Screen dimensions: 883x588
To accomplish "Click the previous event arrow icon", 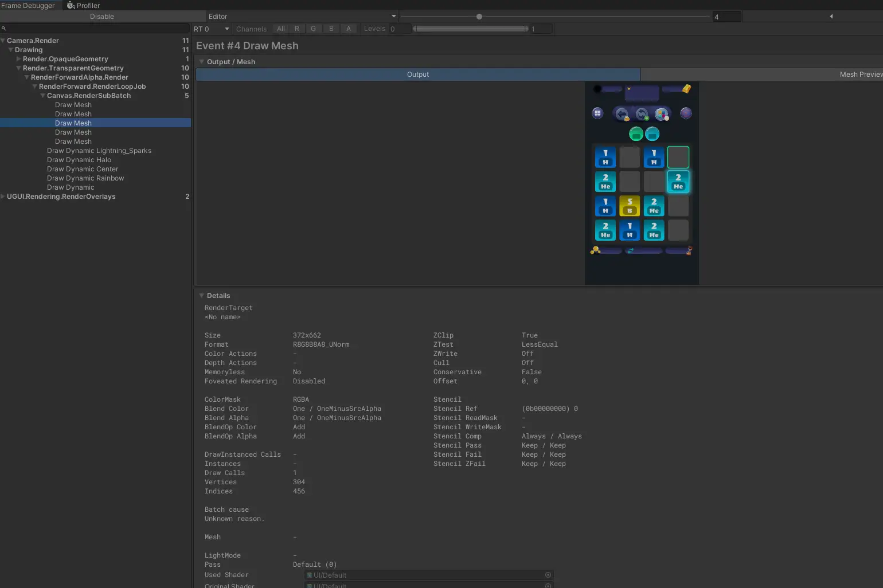I will 831,17.
